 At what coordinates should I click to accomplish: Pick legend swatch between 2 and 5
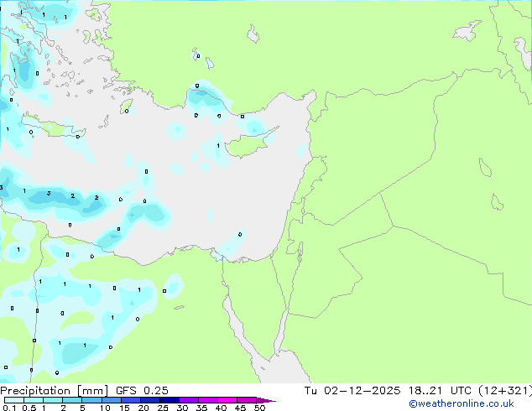(x=72, y=400)
